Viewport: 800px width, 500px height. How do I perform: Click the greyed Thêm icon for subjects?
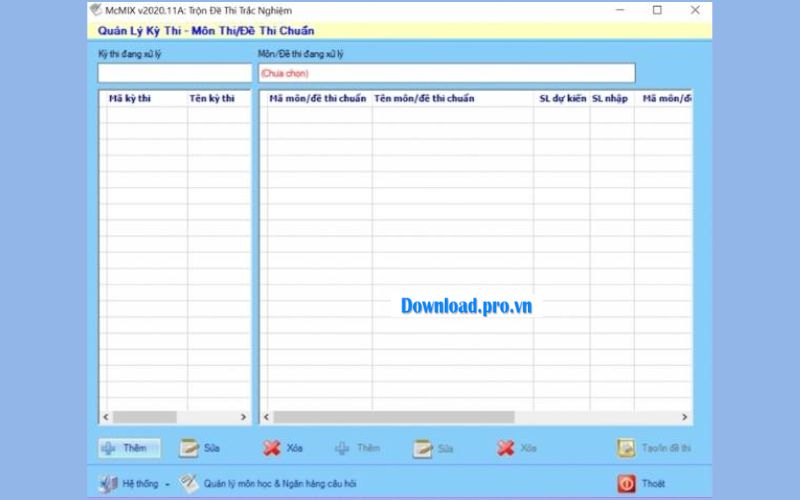click(x=342, y=448)
